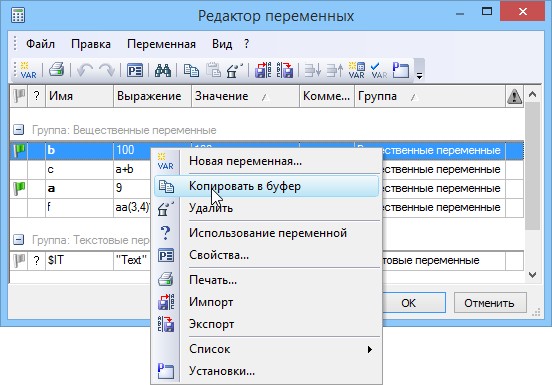This screenshot has height=385, width=552.
Task: Click the Undo arrow in toolbar
Action: point(84,70)
